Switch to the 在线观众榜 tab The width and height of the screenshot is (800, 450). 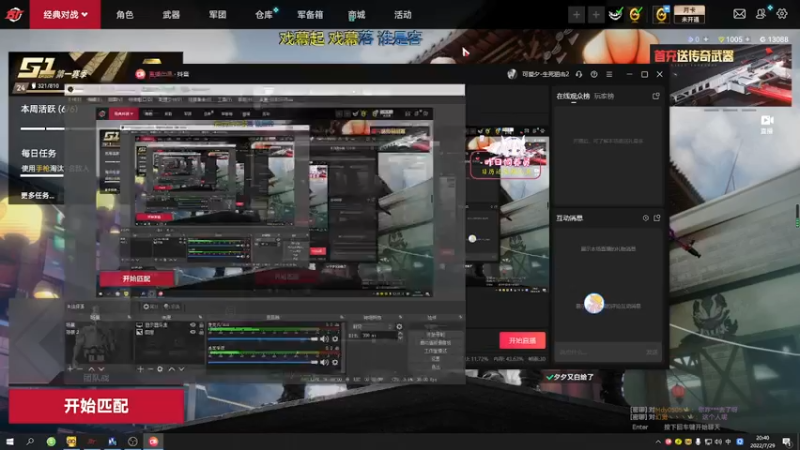pyautogui.click(x=573, y=96)
